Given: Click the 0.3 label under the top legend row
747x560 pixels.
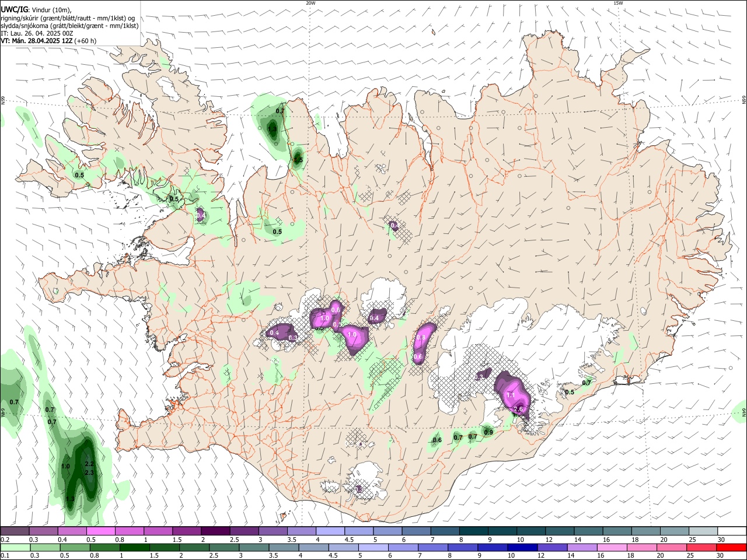Looking at the screenshot, I should tap(34, 540).
